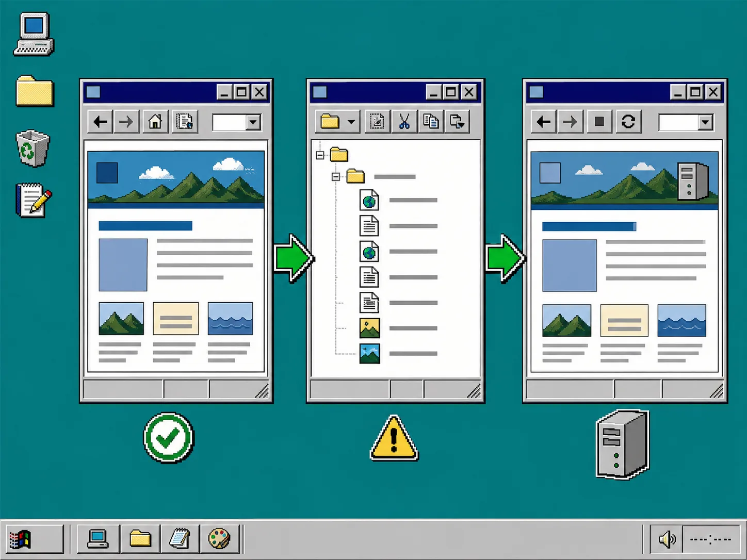The image size is (747, 560).
Task: Click the server tower icon in right page banner
Action: coord(692,181)
